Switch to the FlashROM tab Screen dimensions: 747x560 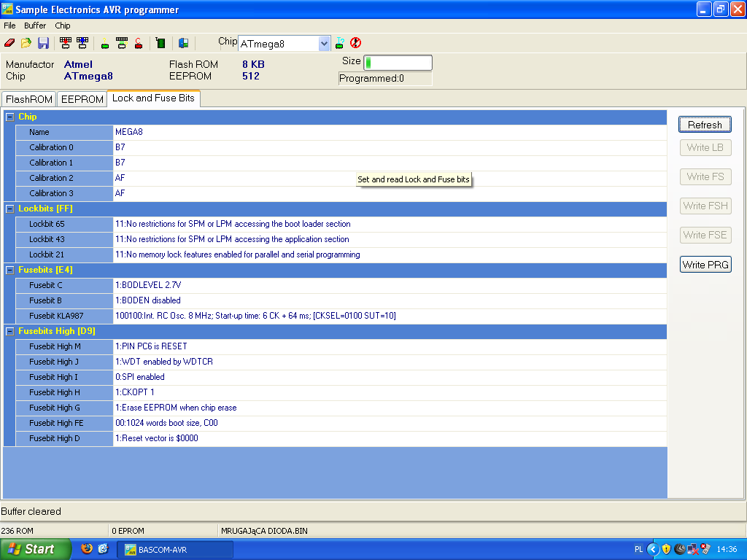click(29, 99)
